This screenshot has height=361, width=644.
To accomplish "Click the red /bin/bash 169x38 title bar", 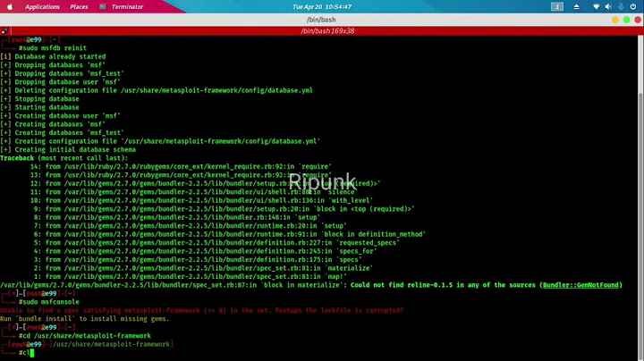I will pos(327,30).
